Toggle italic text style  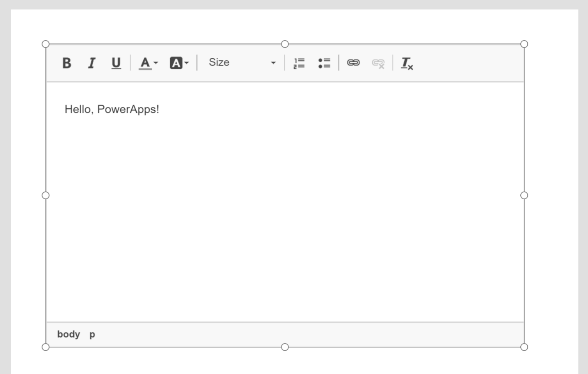(x=92, y=63)
